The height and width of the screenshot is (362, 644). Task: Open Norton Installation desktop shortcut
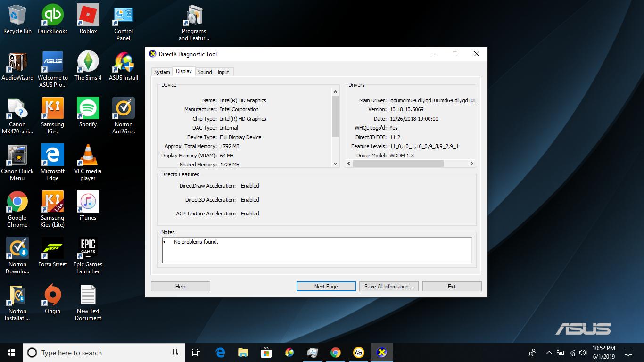point(17,302)
